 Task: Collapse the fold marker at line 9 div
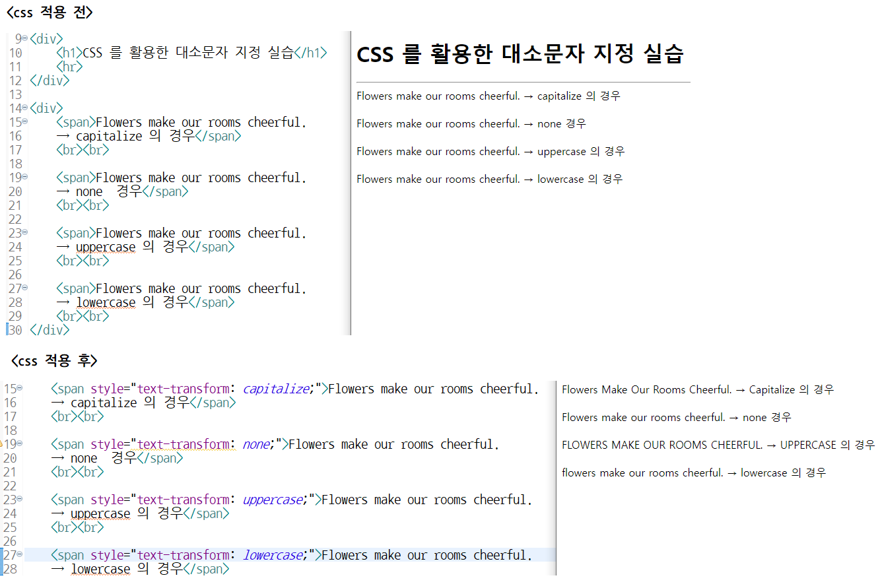(x=25, y=38)
